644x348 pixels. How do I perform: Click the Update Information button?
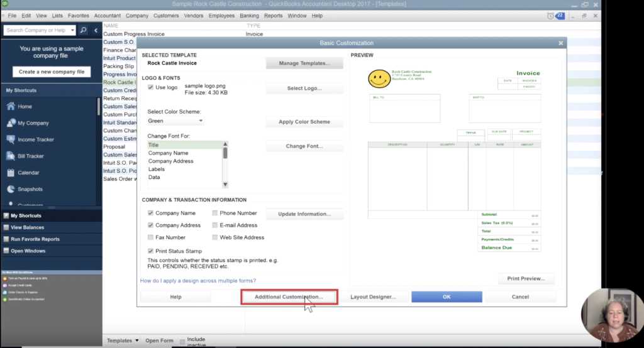pyautogui.click(x=304, y=214)
